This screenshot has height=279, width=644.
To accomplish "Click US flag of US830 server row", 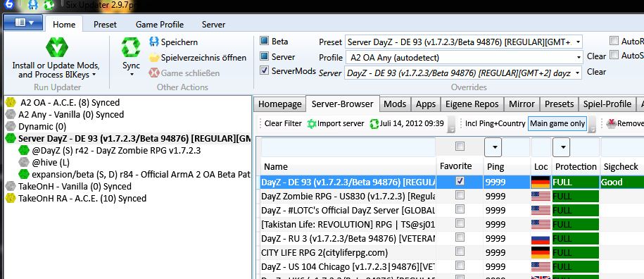I will click(x=541, y=196).
